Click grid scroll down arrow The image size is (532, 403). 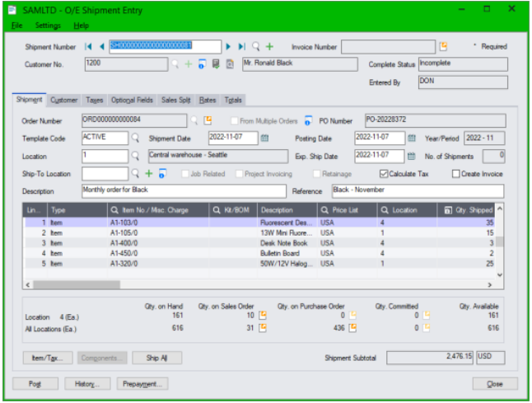point(500,274)
